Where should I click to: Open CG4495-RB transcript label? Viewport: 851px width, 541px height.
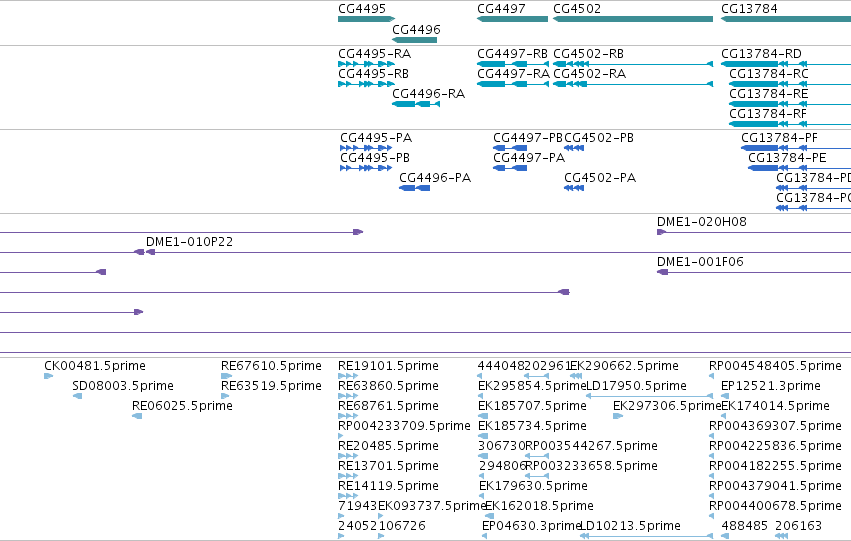[373, 74]
